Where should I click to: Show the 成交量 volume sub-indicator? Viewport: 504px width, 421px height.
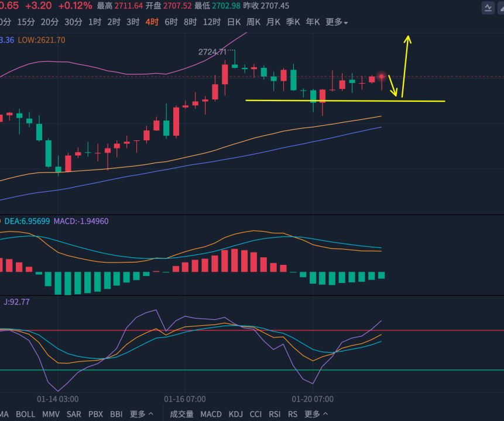(x=181, y=414)
